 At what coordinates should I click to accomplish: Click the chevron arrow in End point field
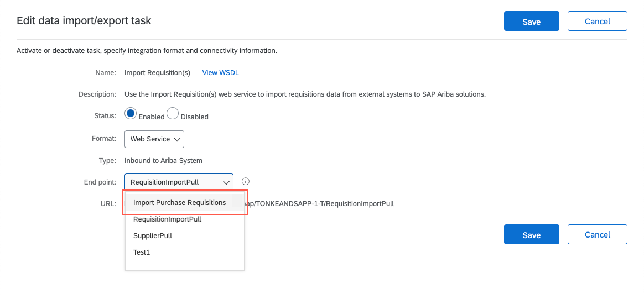click(x=226, y=182)
